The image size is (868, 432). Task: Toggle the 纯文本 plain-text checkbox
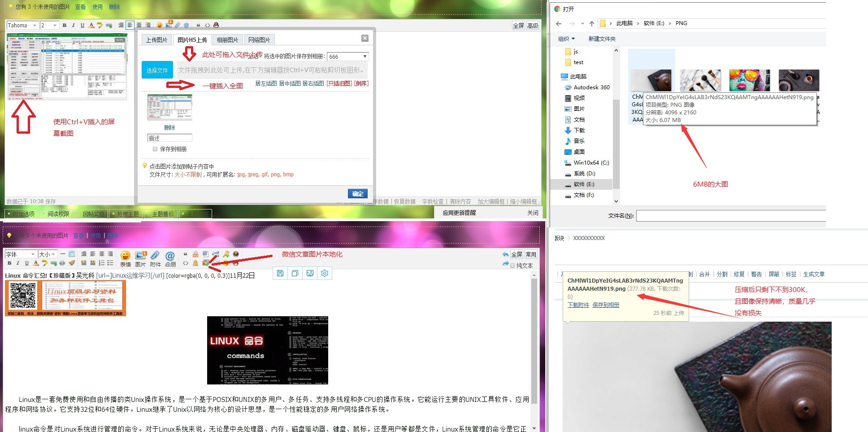tap(512, 266)
